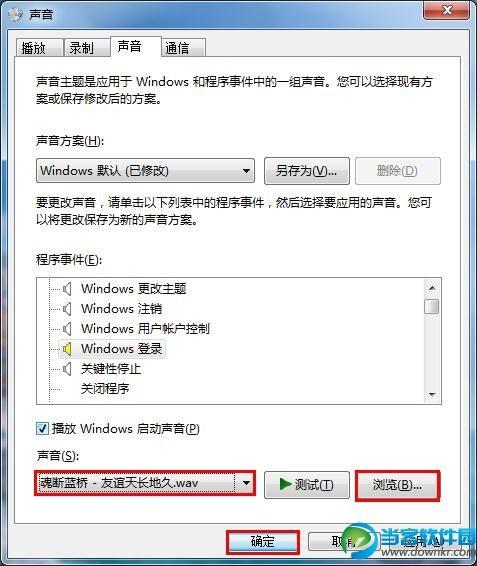Expand the 声音 wav file dropdown arrow
This screenshot has height=566, width=477.
[x=246, y=483]
